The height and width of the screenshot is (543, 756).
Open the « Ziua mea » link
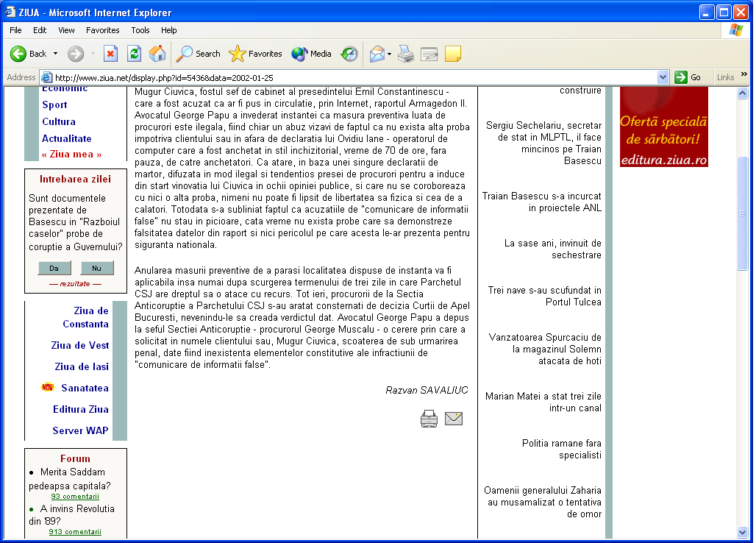[x=71, y=155]
